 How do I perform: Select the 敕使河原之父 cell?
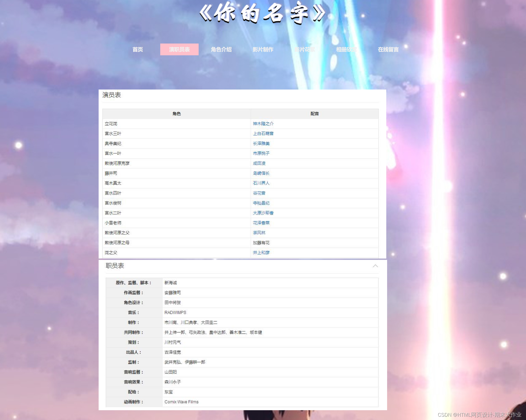[177, 233]
